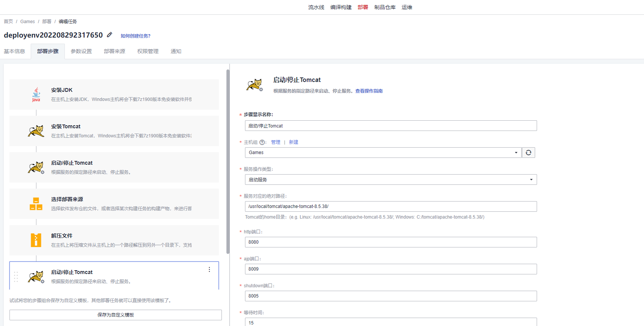This screenshot has height=326, width=644.
Task: Click the ajp端口 field showing 8009
Action: (x=391, y=269)
